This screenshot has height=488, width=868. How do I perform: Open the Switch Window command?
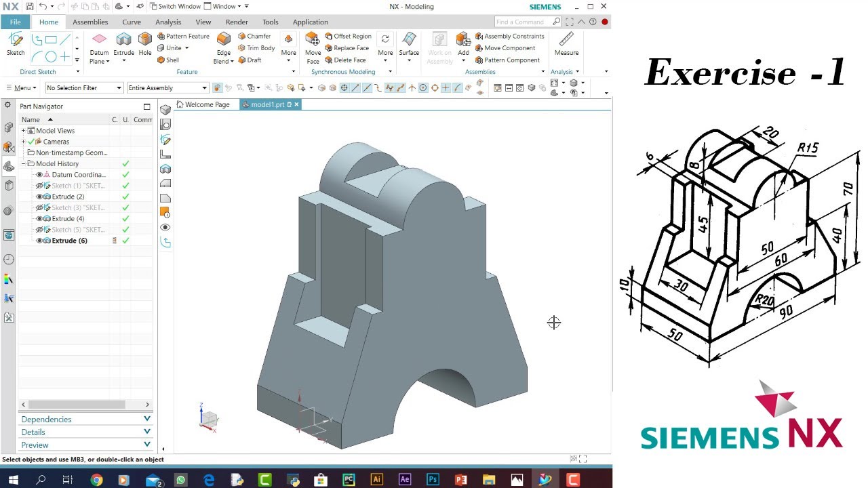coord(174,7)
